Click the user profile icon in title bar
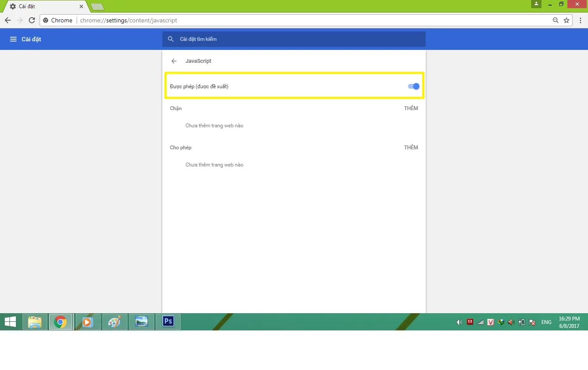 (x=536, y=4)
